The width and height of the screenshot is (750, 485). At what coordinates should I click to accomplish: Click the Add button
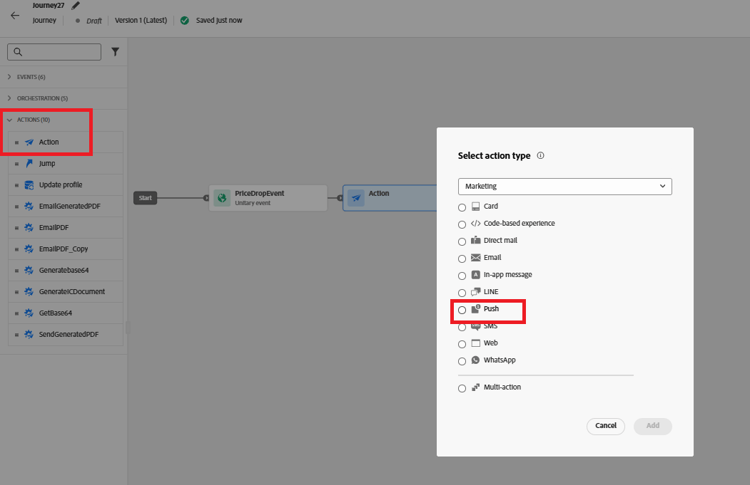(653, 426)
